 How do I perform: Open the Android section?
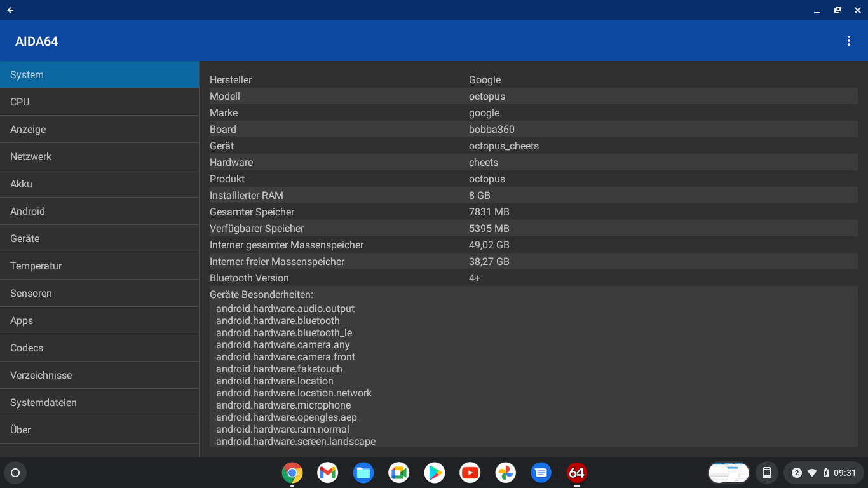tap(100, 211)
